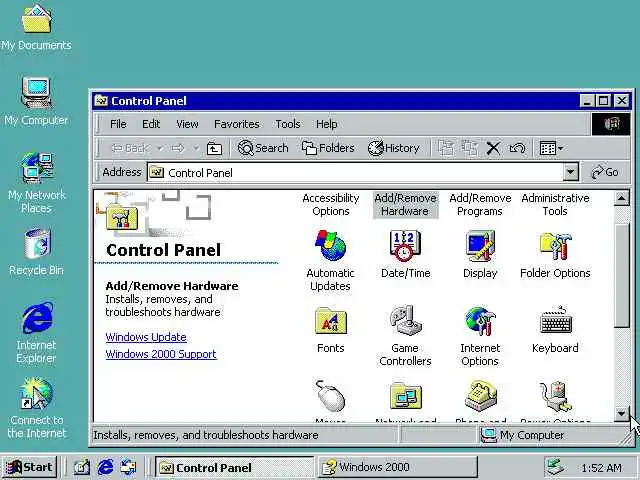Click the scrollbar down arrow
The height and width of the screenshot is (480, 640).
(621, 414)
